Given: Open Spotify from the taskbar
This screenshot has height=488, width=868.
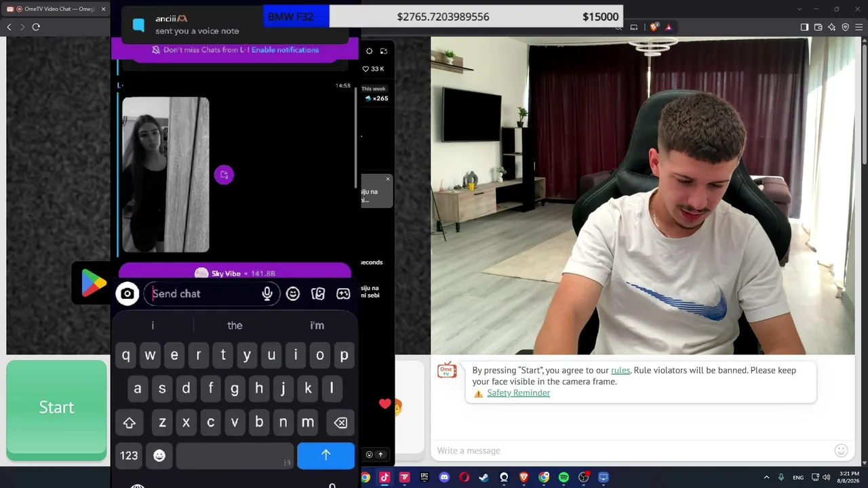Looking at the screenshot, I should [564, 477].
